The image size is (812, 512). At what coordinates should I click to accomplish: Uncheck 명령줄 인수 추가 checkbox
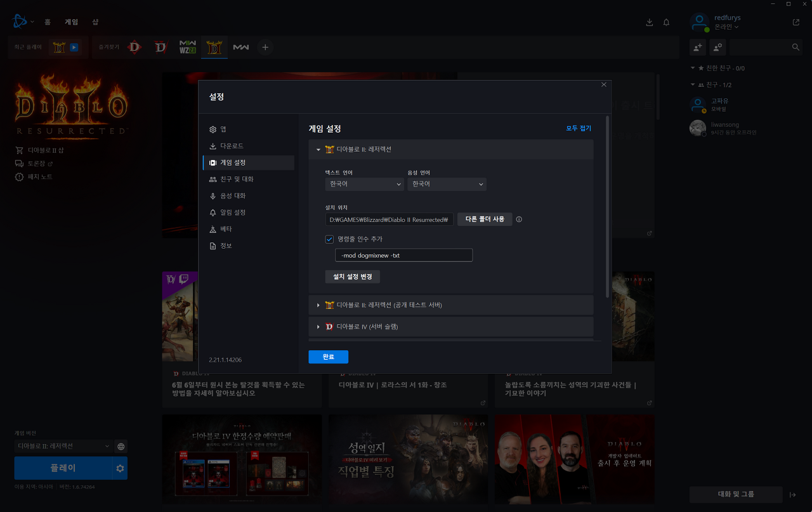coord(329,239)
